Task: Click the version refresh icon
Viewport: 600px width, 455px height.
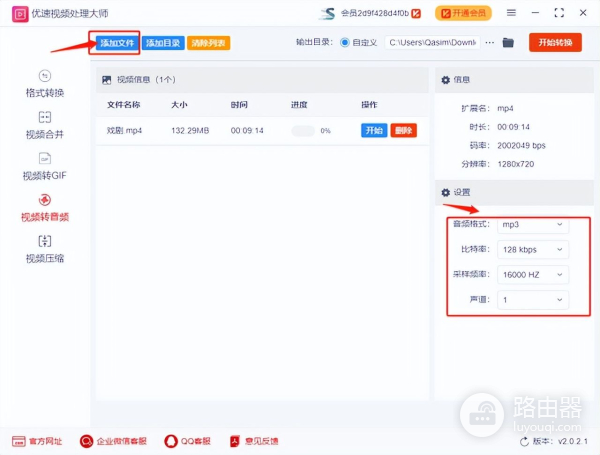Action: 524,442
